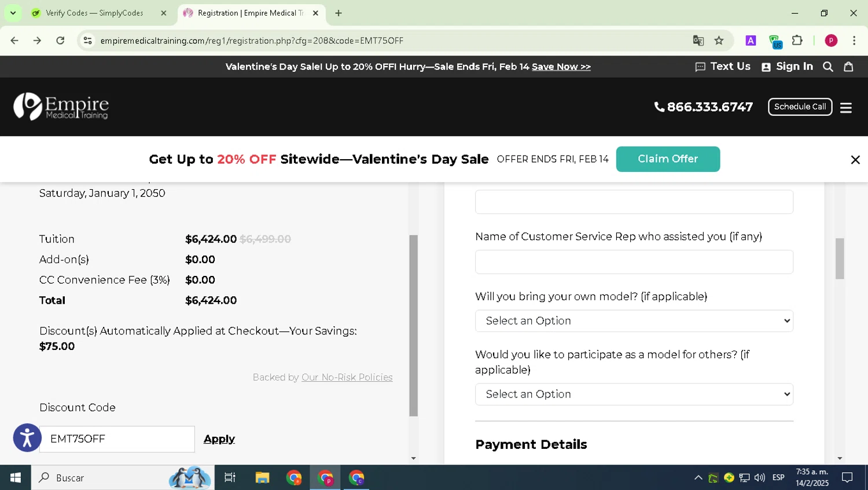Open the hamburger navigation menu
868x490 pixels.
(x=846, y=108)
